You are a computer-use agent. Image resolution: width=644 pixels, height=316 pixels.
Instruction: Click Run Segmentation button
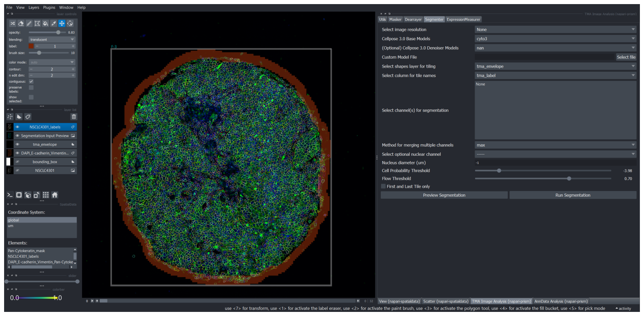573,195
